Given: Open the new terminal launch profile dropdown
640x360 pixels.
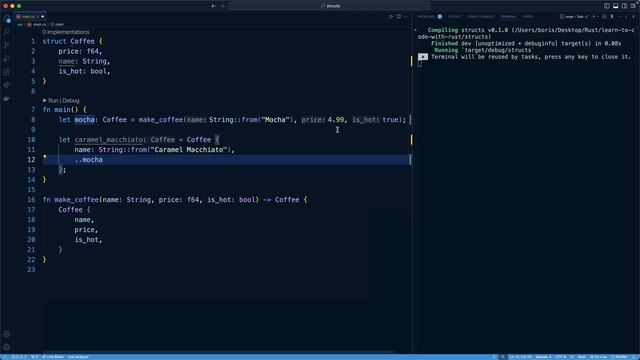Looking at the screenshot, I should click(x=598, y=17).
